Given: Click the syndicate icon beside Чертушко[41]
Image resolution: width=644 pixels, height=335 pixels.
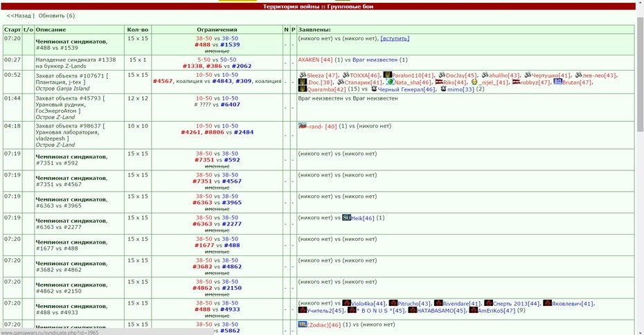Looking at the screenshot, I should click(528, 75).
